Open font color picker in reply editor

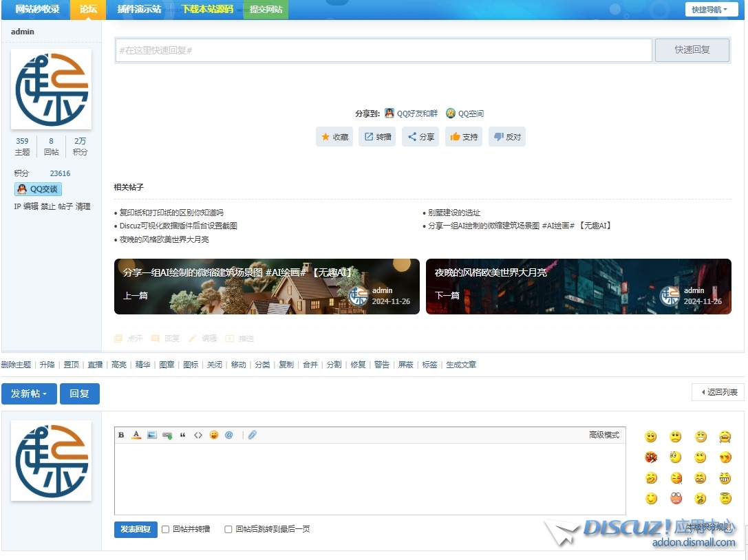136,435
